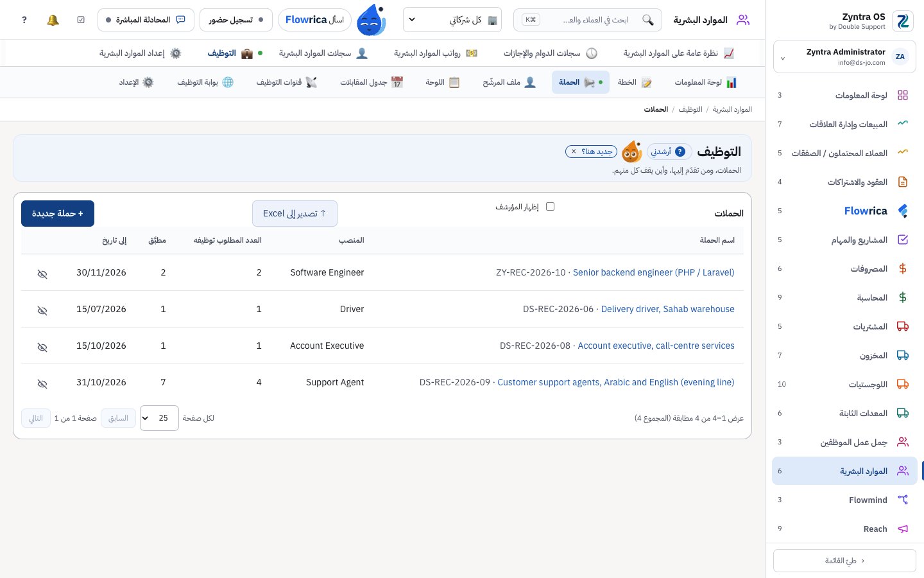
Task: Open سجلات الدوام والإجازات tab
Action: [x=551, y=53]
